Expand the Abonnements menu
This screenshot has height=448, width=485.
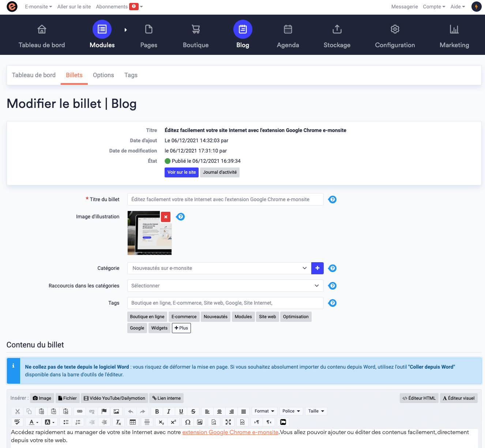coord(119,7)
